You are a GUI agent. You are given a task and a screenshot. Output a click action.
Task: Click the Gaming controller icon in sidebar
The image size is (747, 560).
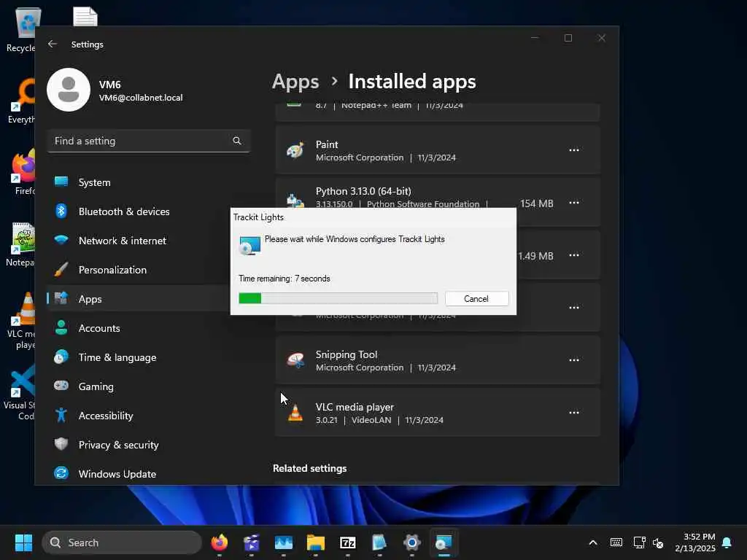click(x=61, y=385)
